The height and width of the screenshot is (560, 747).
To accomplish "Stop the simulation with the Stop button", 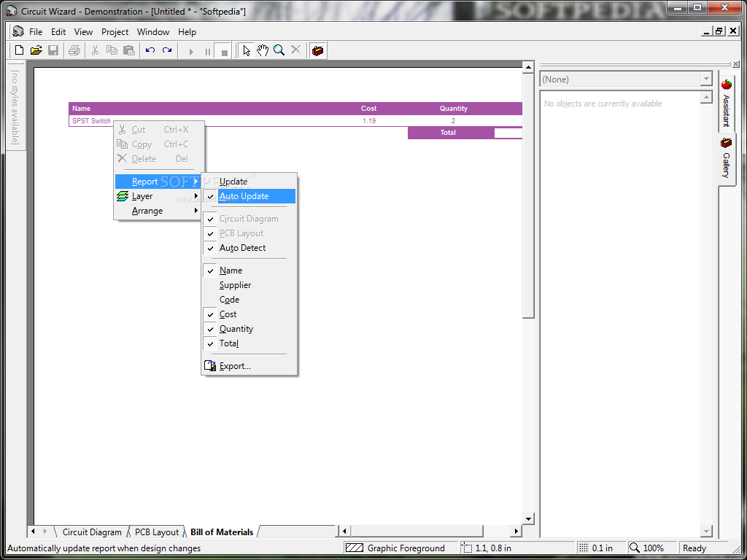I will coord(225,52).
